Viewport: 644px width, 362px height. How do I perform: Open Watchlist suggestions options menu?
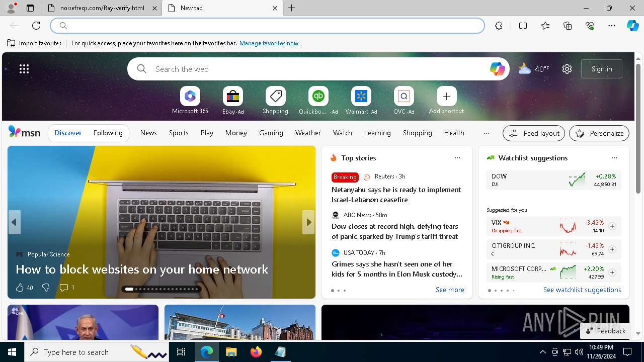614,158
